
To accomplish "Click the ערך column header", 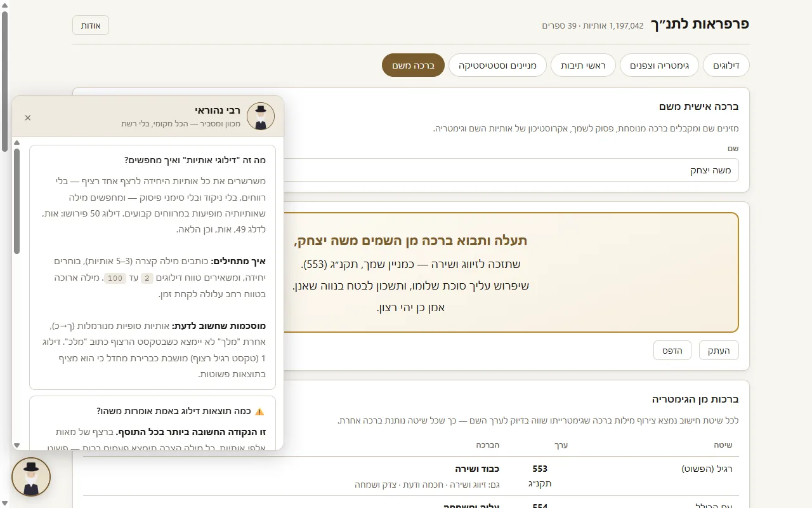I will pyautogui.click(x=561, y=445).
